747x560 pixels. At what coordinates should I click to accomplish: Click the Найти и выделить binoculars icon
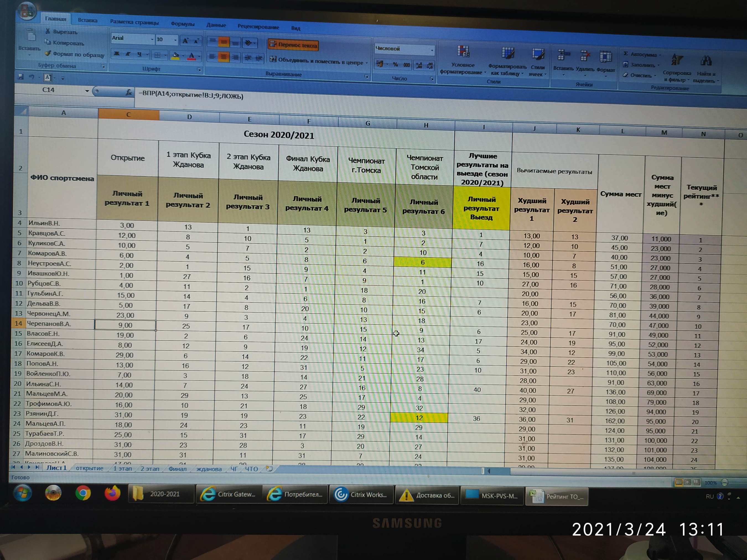706,61
